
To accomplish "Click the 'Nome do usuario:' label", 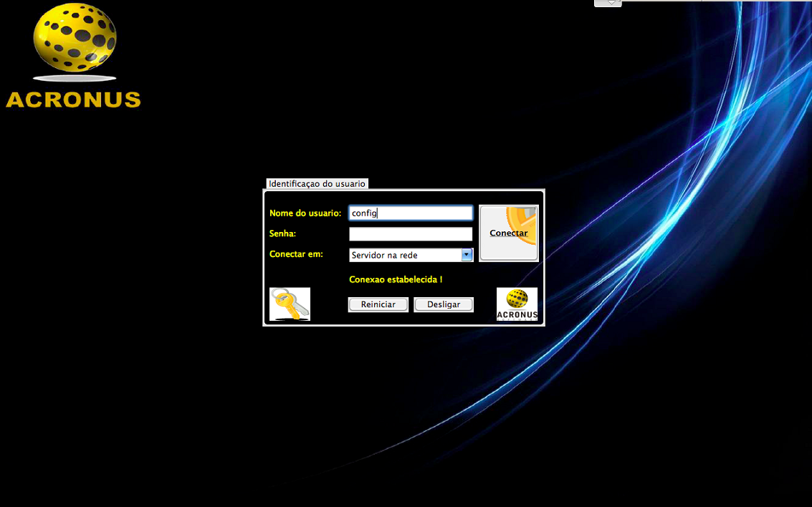I will click(305, 213).
